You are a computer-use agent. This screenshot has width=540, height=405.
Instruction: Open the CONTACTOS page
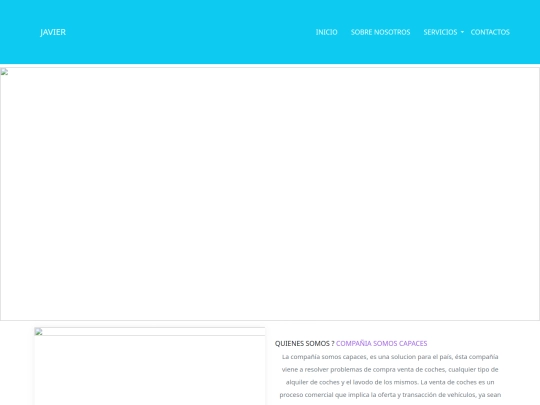pyautogui.click(x=490, y=32)
